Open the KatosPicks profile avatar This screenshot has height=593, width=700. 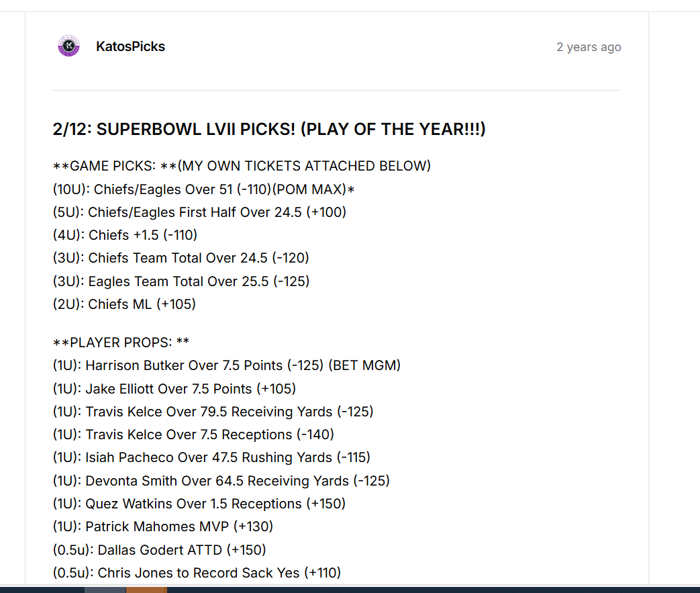tap(68, 46)
